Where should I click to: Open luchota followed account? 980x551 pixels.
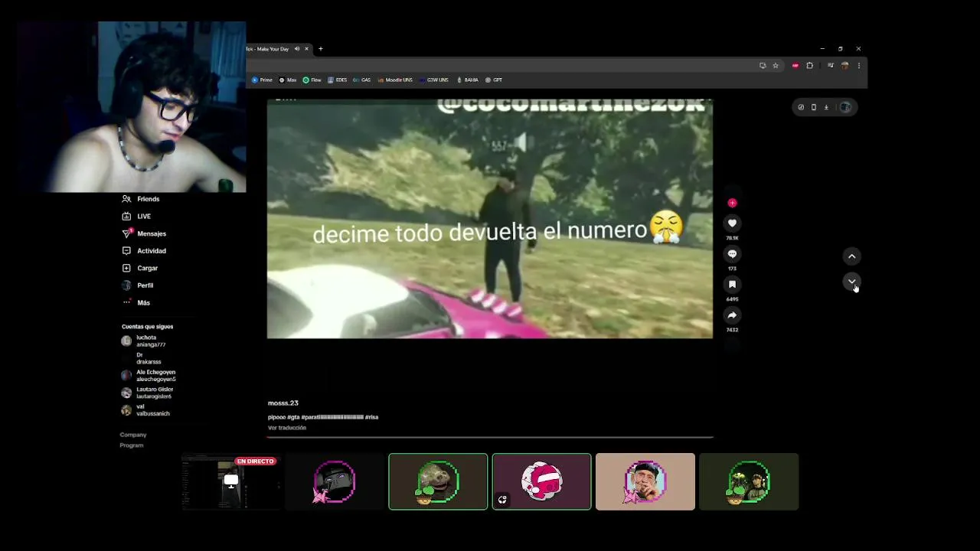(144, 341)
